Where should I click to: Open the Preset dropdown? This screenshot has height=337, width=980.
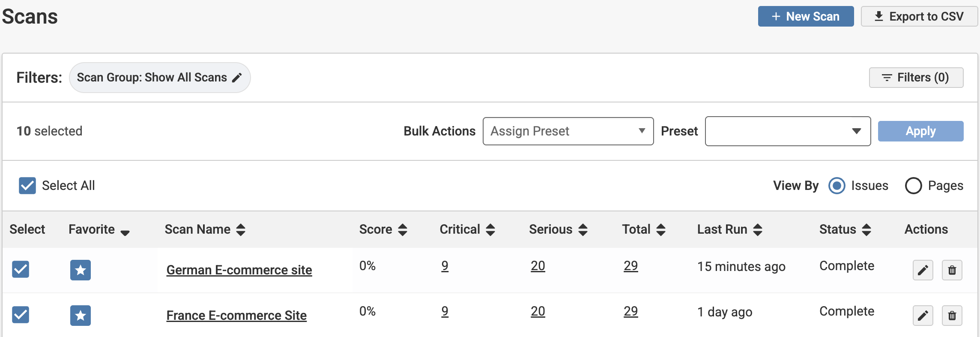click(x=787, y=131)
